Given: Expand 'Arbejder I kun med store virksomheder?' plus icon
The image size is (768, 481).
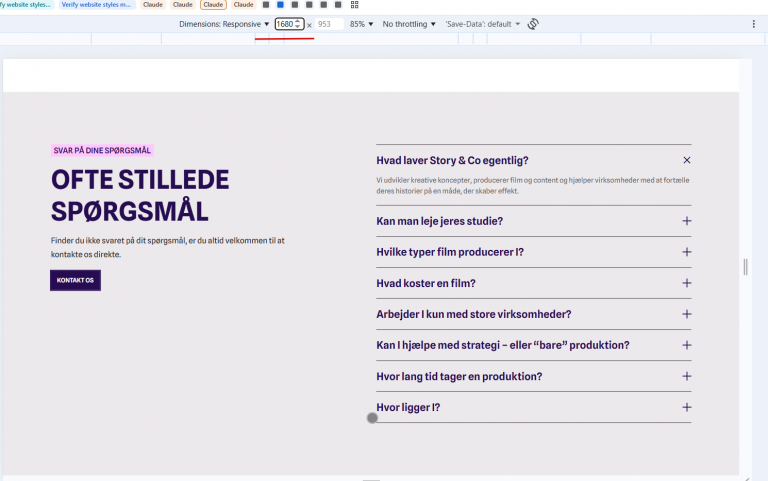Looking at the screenshot, I should (x=687, y=314).
